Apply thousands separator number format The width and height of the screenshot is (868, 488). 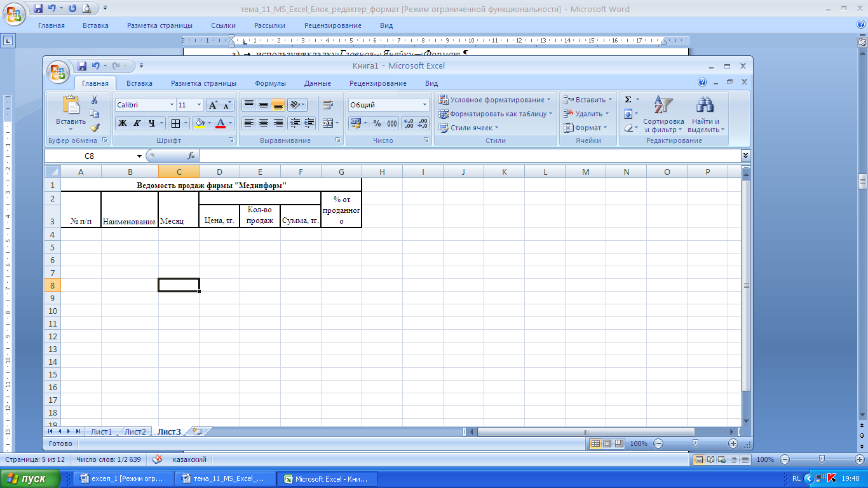391,123
